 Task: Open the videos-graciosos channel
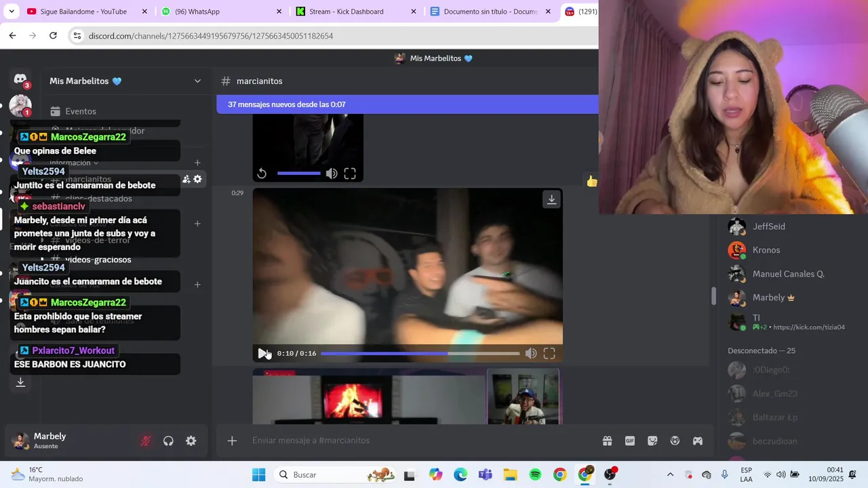coord(98,260)
